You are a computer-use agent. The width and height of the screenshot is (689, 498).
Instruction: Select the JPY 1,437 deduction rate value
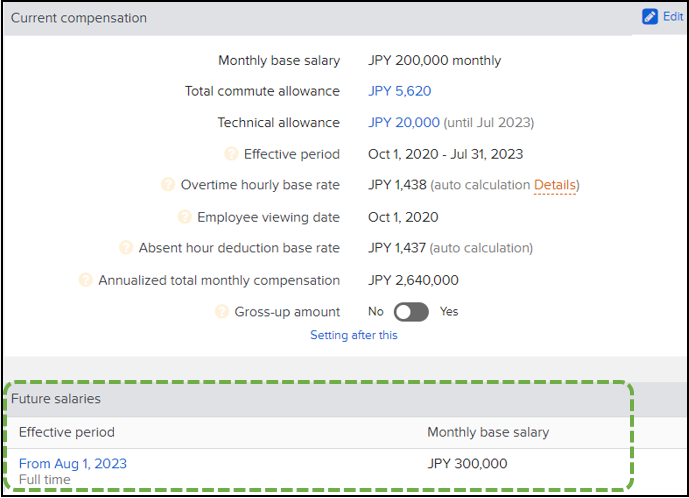[397, 248]
